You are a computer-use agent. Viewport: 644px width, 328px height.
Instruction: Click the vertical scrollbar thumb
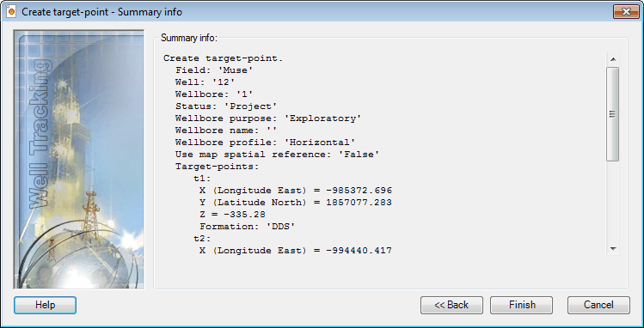613,114
